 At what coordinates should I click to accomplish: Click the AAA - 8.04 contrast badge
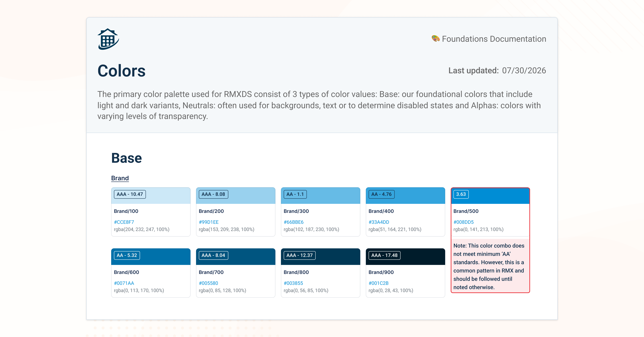point(213,255)
